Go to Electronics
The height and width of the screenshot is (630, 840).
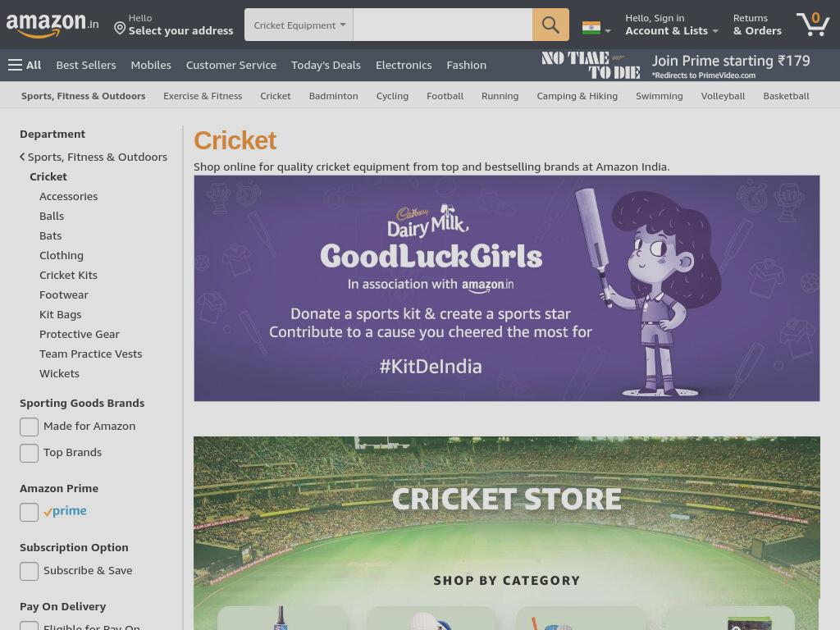coord(404,65)
